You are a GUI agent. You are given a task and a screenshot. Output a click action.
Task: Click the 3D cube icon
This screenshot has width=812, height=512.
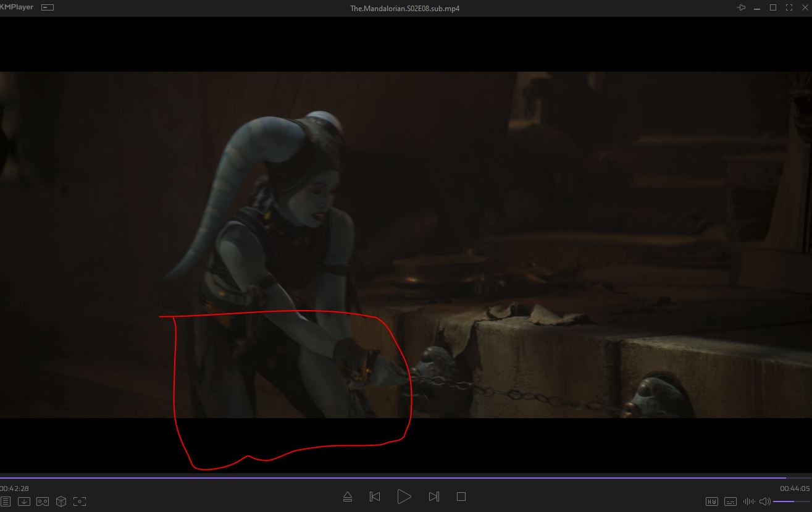pyautogui.click(x=61, y=502)
